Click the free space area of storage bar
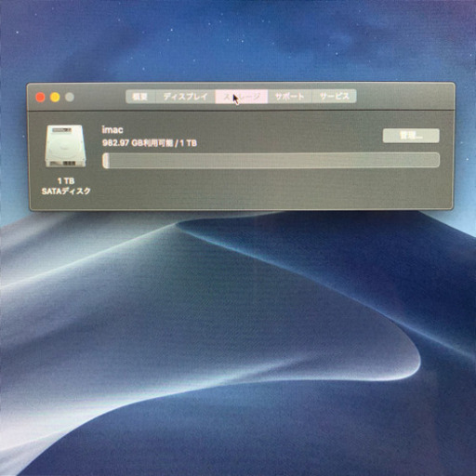The height and width of the screenshot is (476, 476). tap(274, 161)
